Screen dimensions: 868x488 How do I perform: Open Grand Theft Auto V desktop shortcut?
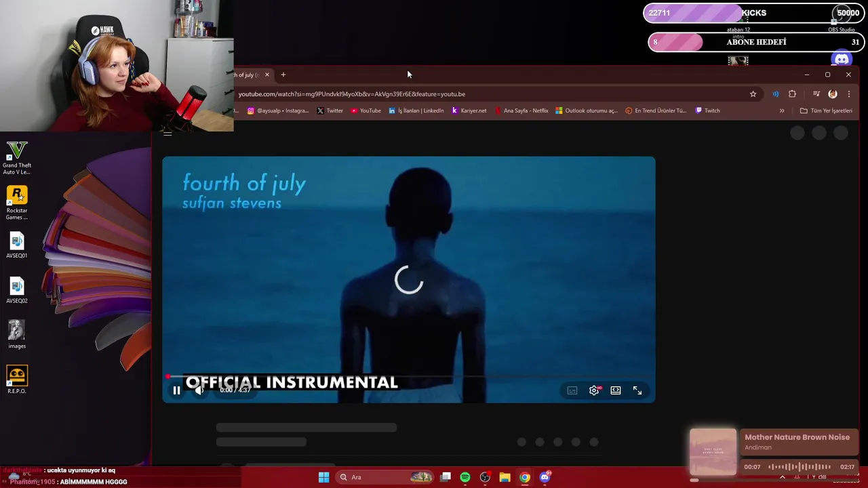point(17,158)
